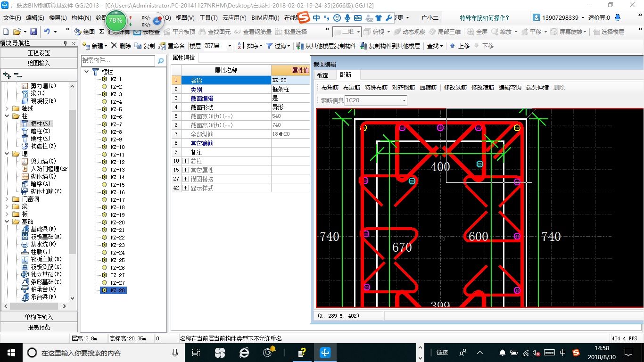Click 从其他楼层复制构件
644x362 pixels.
click(326, 46)
